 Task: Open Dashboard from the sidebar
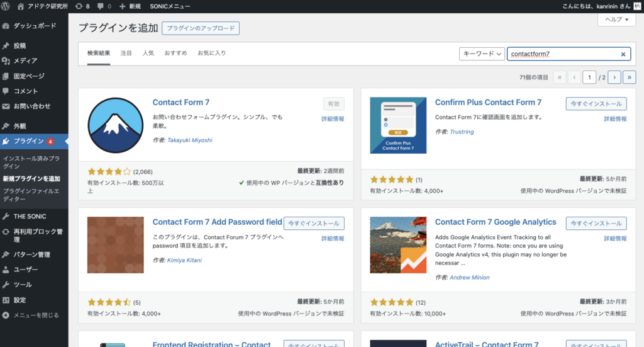(x=35, y=26)
